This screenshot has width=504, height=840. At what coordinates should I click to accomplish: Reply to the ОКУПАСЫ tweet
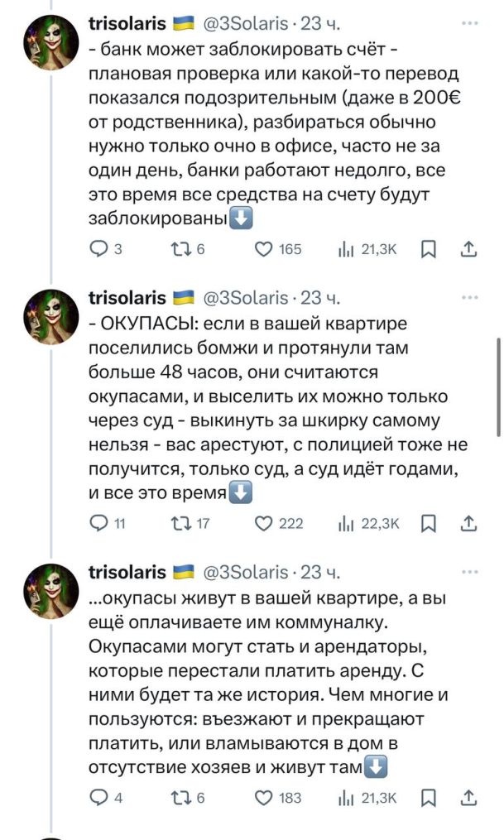coord(98,523)
